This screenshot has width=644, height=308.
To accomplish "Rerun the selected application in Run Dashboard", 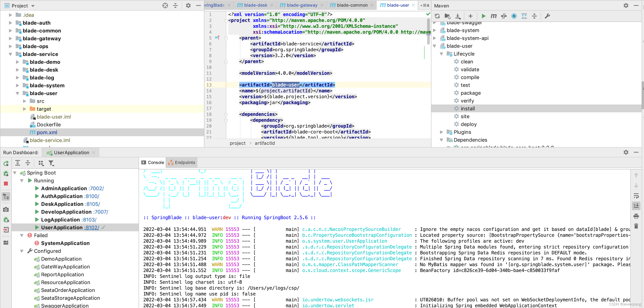I will pos(6,163).
